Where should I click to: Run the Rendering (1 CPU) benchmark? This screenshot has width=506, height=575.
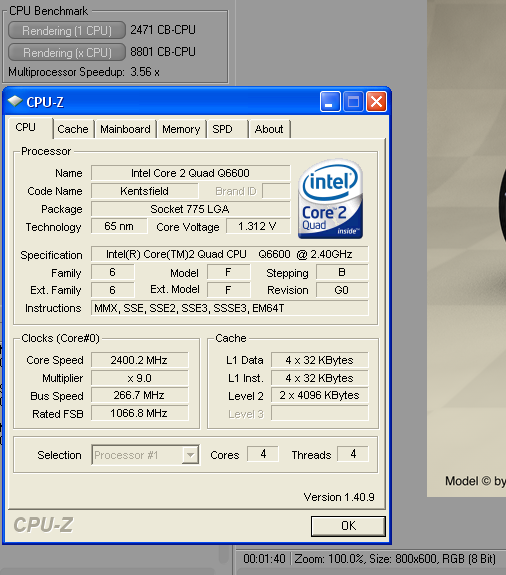(x=67, y=30)
